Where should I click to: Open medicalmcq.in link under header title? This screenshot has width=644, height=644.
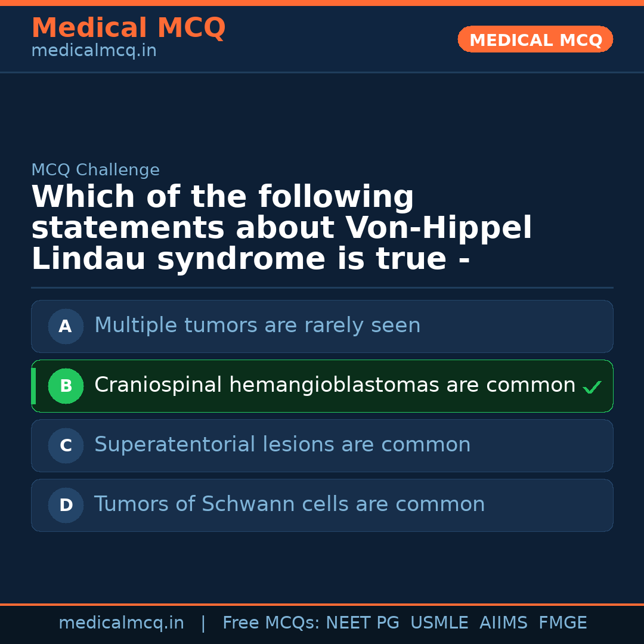pyautogui.click(x=94, y=51)
